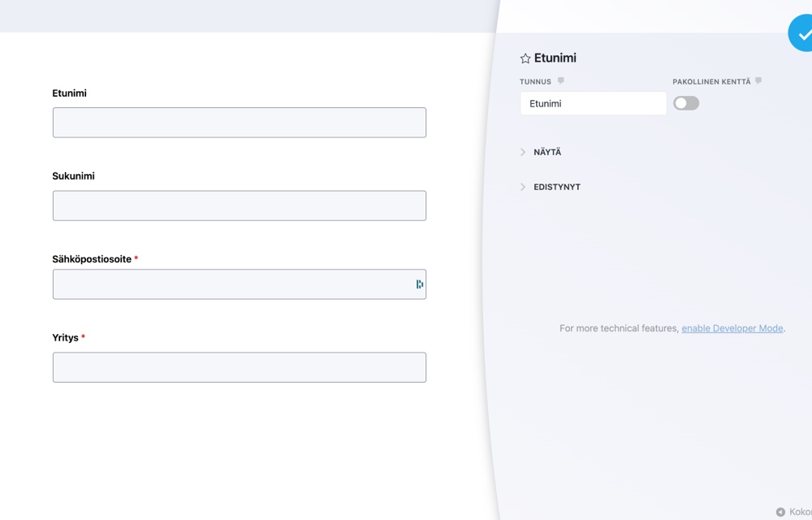
Task: Click into the Sähköpostiosoite input box
Action: click(231, 284)
